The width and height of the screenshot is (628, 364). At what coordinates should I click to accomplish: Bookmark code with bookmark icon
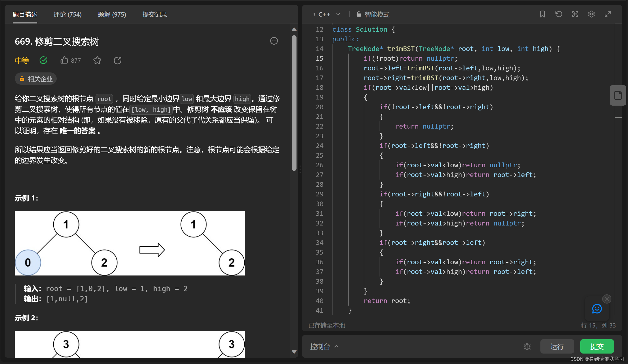542,14
